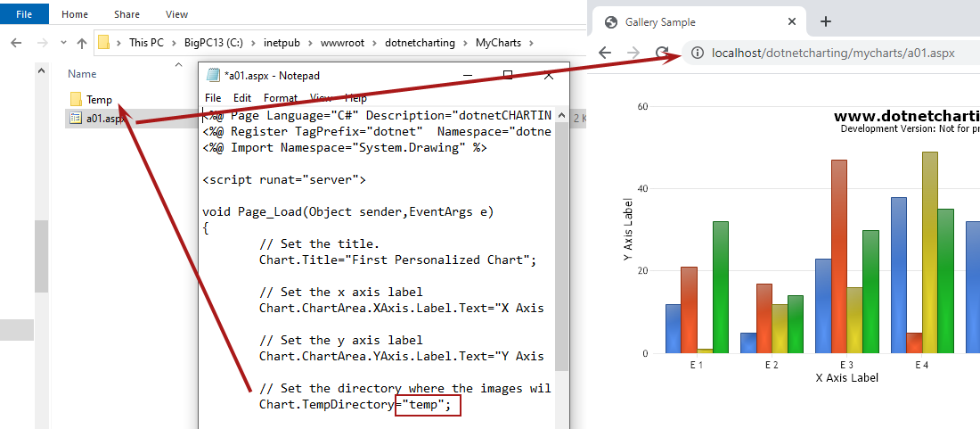Image resolution: width=980 pixels, height=429 pixels.
Task: Click the browser address bar URL
Action: pyautogui.click(x=833, y=53)
